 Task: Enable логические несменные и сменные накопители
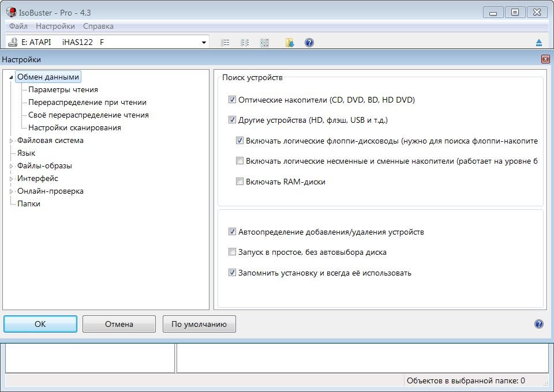click(x=239, y=160)
